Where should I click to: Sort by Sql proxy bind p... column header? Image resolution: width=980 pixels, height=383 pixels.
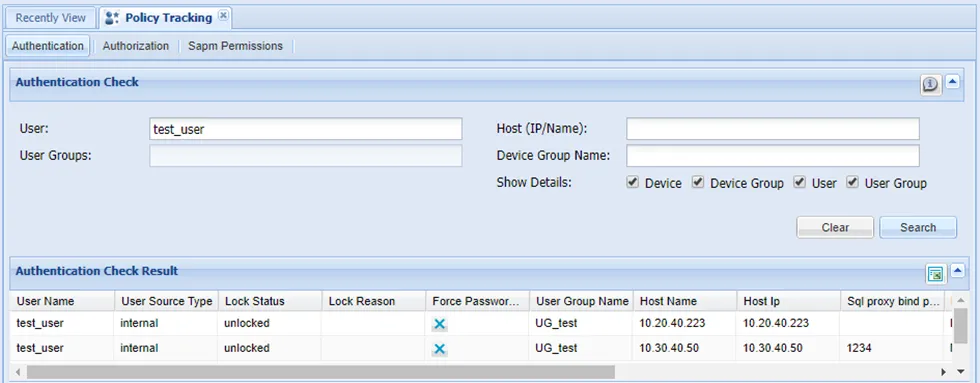click(892, 301)
